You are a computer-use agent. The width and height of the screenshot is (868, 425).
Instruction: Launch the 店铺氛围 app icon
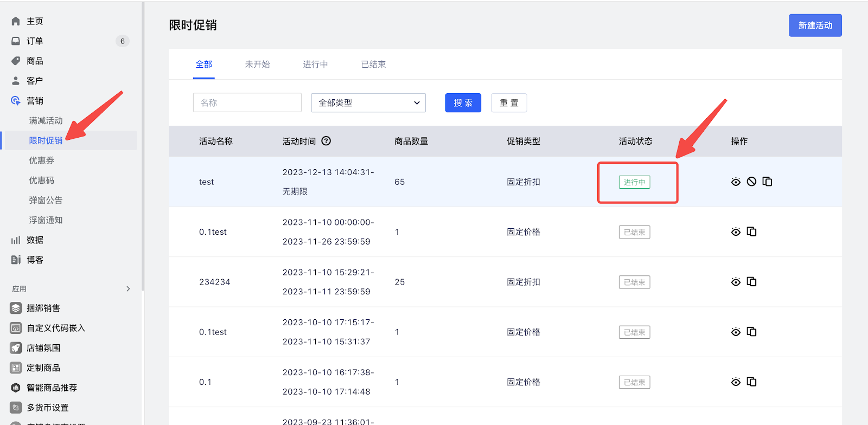pyautogui.click(x=16, y=348)
